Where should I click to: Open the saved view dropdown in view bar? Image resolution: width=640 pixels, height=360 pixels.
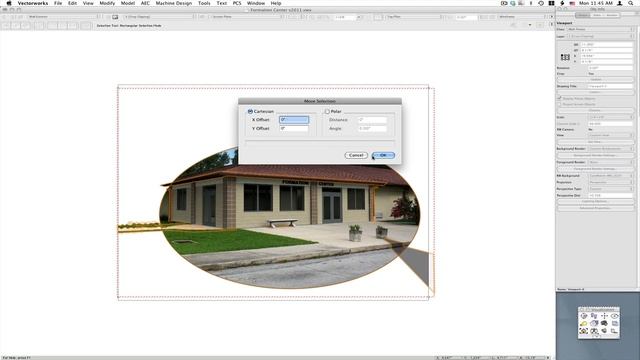point(414,17)
